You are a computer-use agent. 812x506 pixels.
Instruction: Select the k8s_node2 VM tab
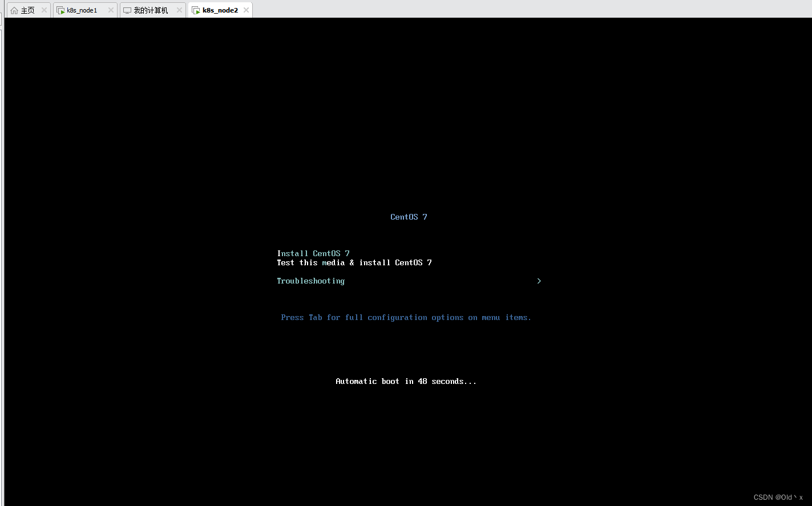coord(220,10)
